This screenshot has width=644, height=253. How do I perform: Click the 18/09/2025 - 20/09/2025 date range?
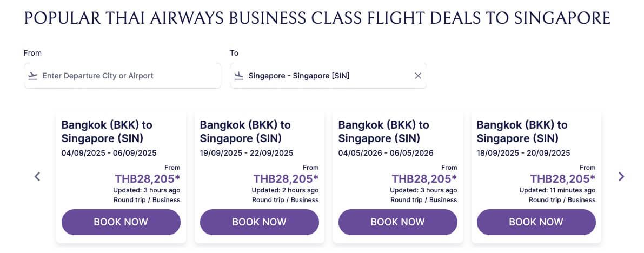coord(523,153)
